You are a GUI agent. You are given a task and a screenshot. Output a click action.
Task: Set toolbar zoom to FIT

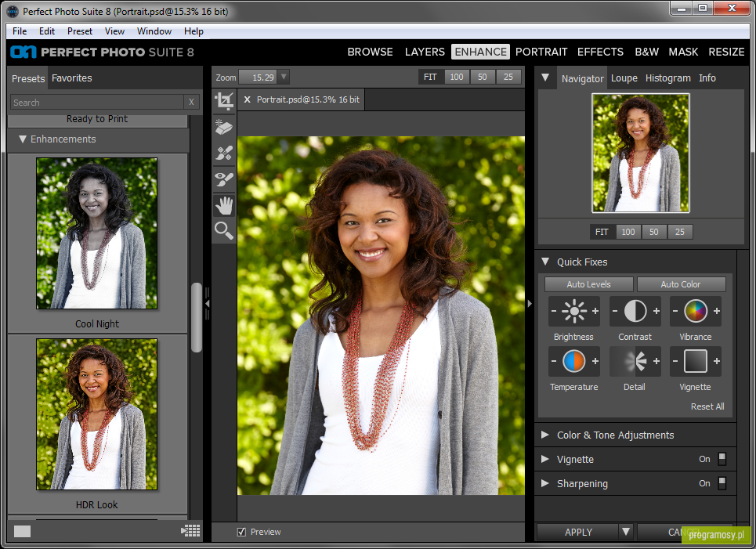[431, 77]
